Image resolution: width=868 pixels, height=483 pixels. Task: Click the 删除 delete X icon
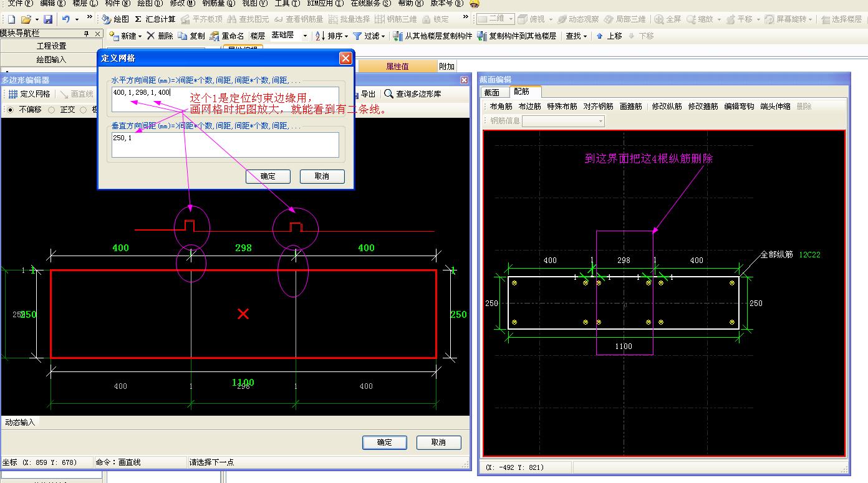(x=150, y=36)
